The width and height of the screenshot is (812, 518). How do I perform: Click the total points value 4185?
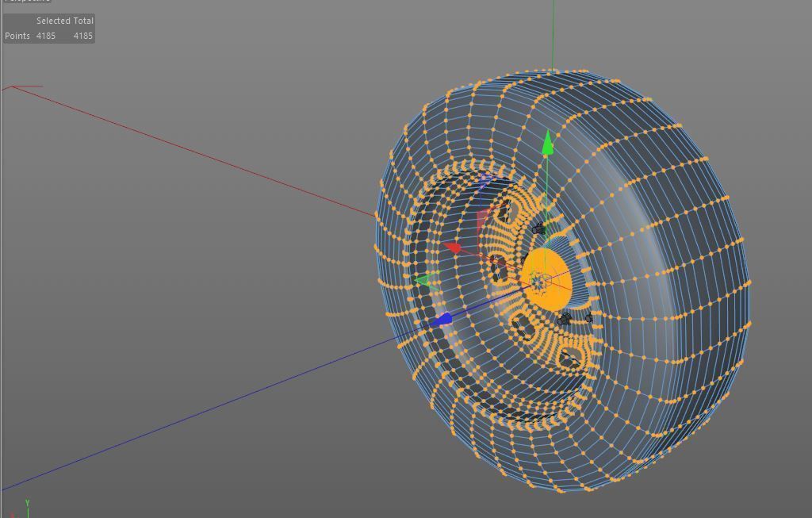tap(82, 36)
